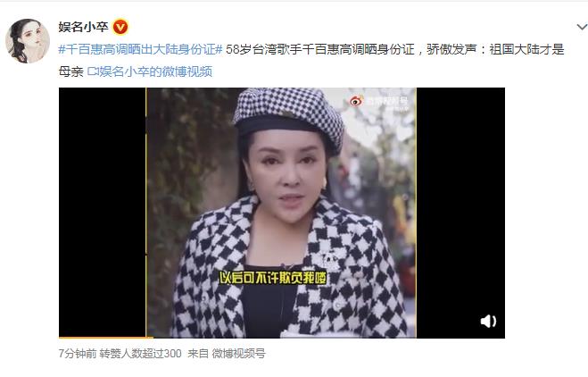Screen dimensions: 588x377
Task: Click the 转赞人数超过300 label
Action: coord(140,354)
